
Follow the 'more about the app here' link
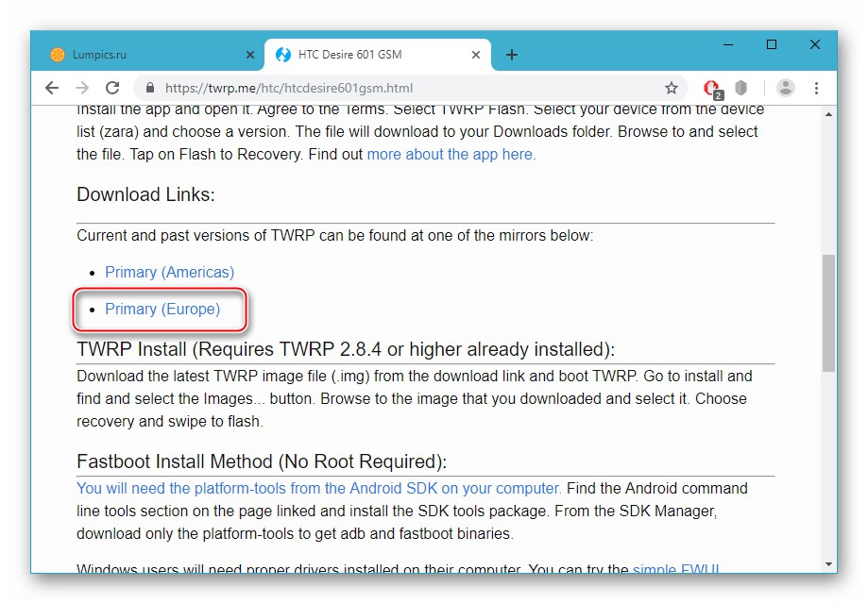(x=451, y=155)
